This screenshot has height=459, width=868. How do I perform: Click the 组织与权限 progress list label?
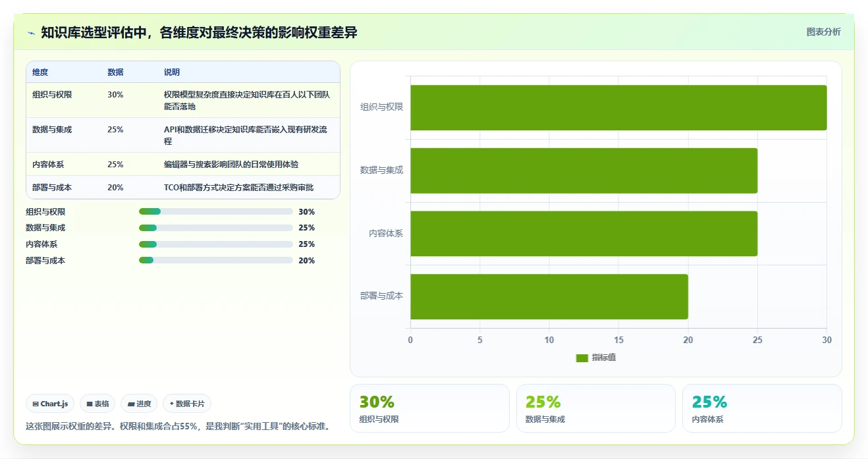coord(45,212)
